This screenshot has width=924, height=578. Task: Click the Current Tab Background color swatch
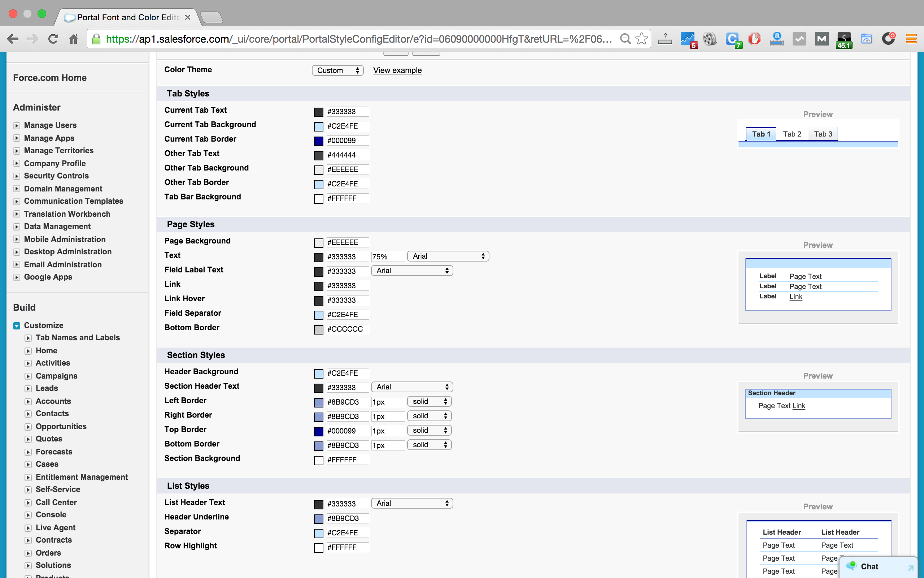[x=318, y=126]
